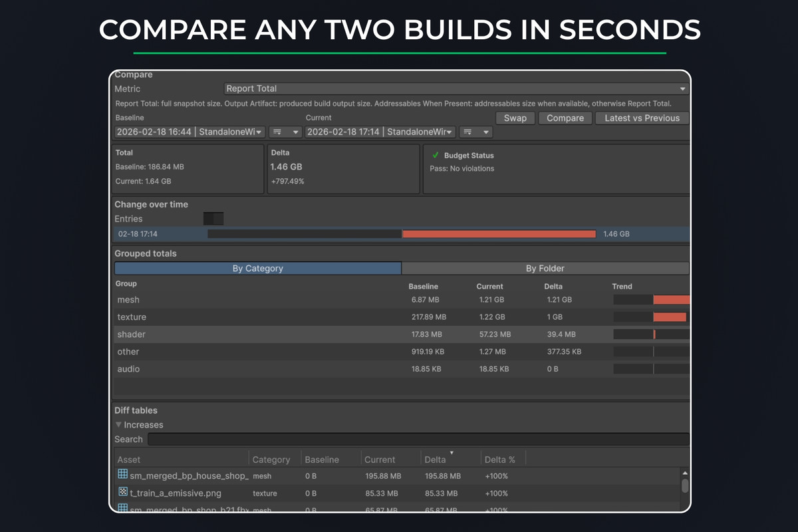Select the 02-18 17:14 change entry row
Viewport: 798px width, 532px height.
click(x=402, y=234)
